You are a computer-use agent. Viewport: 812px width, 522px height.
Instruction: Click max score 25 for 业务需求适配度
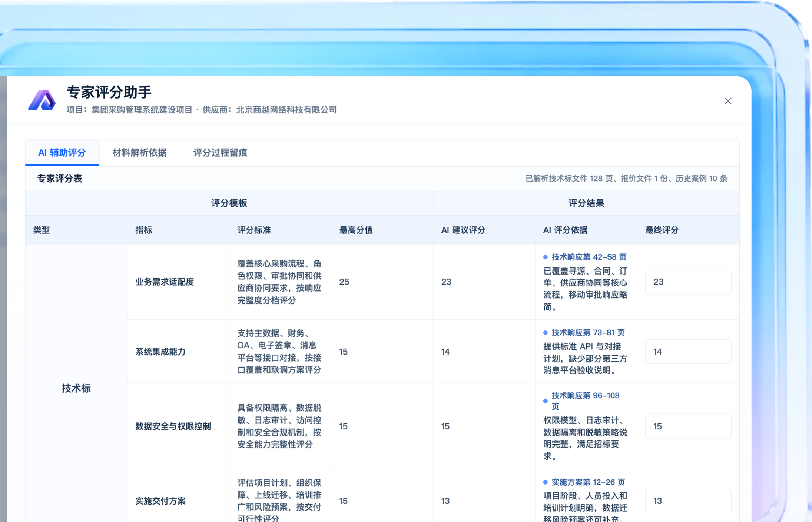(344, 282)
